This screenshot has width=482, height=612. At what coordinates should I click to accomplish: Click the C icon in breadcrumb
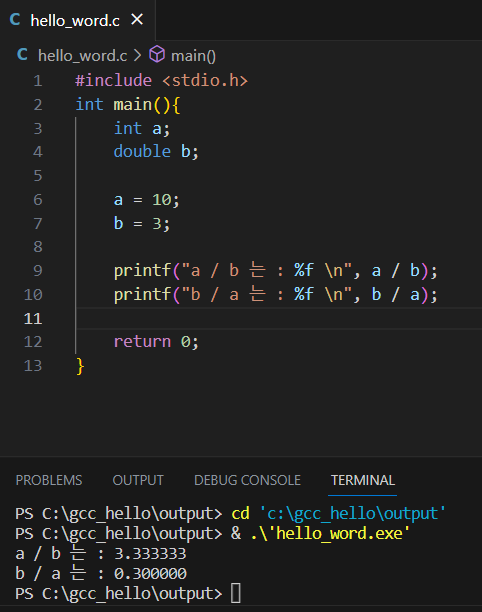22,55
